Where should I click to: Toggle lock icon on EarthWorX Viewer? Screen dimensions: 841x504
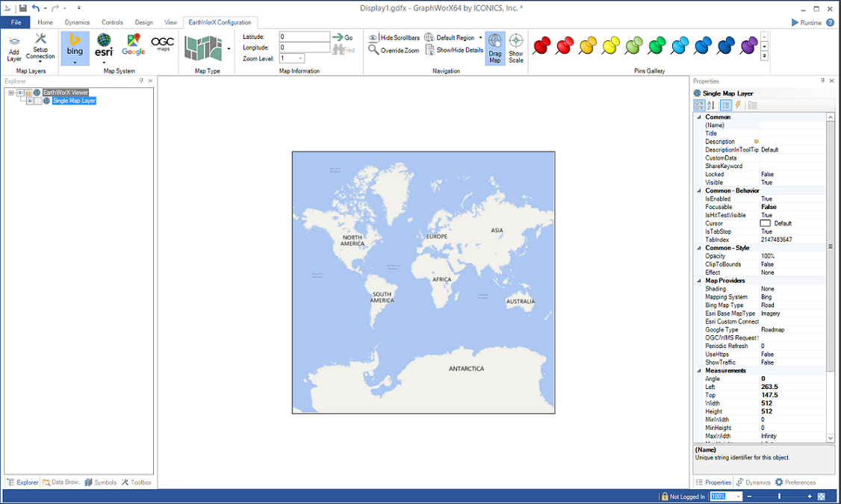tap(28, 93)
